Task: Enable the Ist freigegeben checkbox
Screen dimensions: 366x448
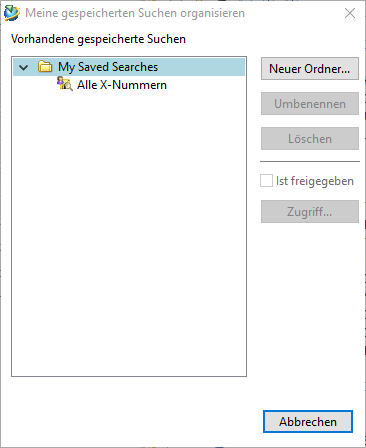Action: tap(266, 181)
